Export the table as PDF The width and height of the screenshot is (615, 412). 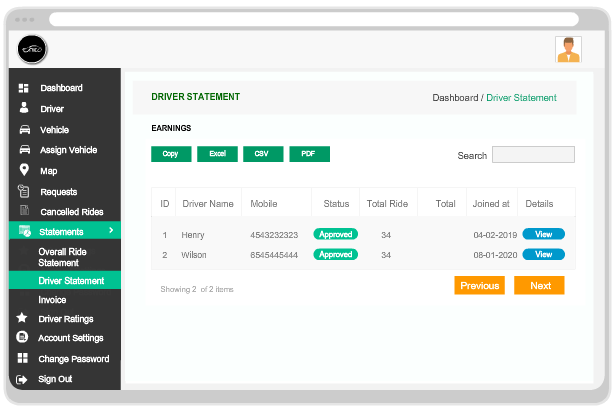point(309,154)
